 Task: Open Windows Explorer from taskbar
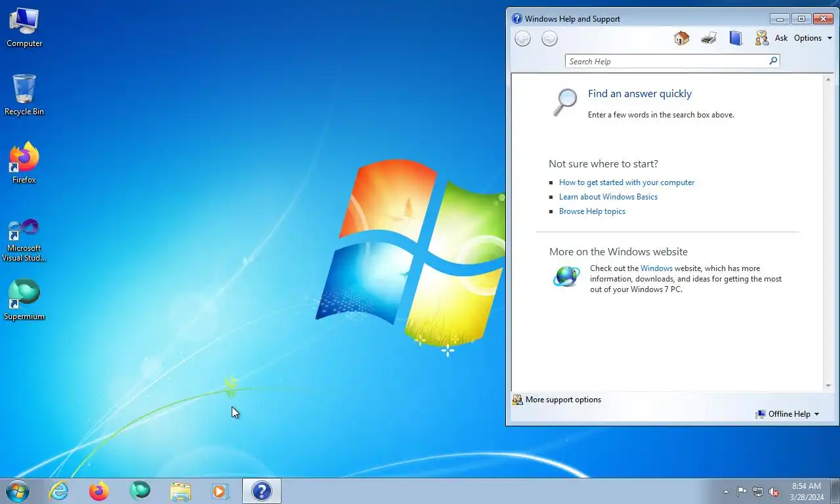click(180, 491)
